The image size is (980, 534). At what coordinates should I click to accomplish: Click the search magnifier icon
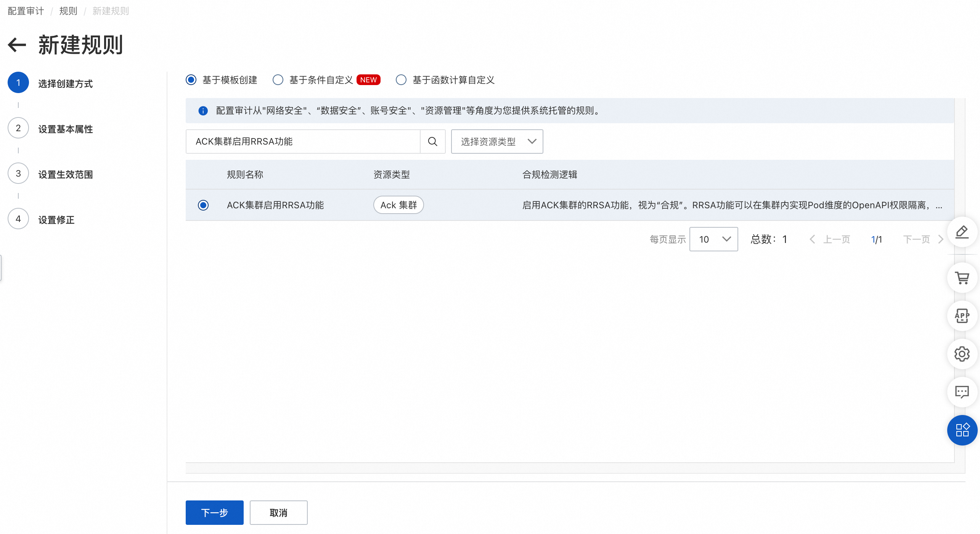coord(432,142)
